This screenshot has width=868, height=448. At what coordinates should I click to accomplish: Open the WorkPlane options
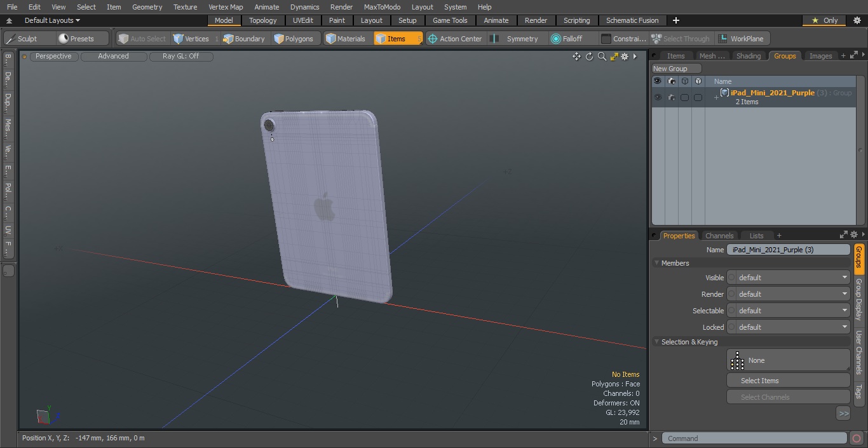[742, 39]
